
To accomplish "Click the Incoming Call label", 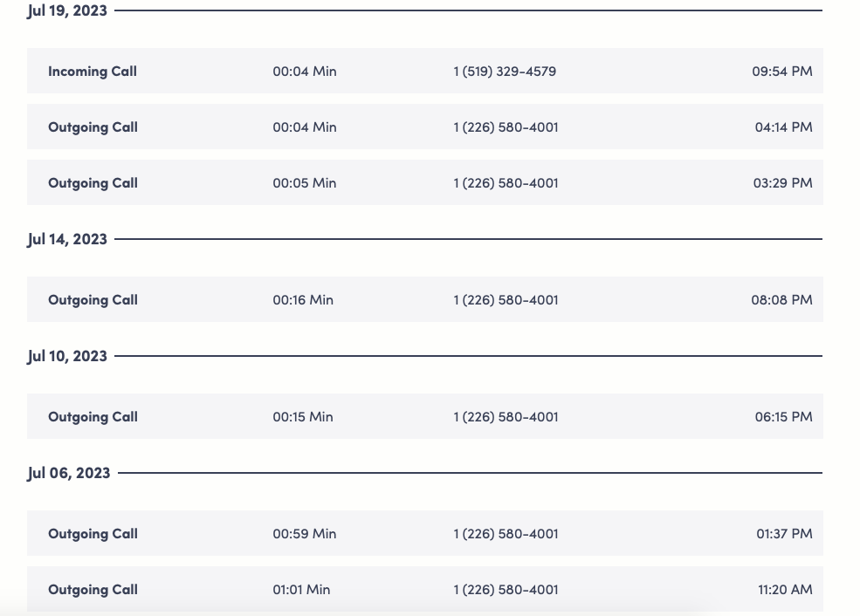I will (x=92, y=71).
